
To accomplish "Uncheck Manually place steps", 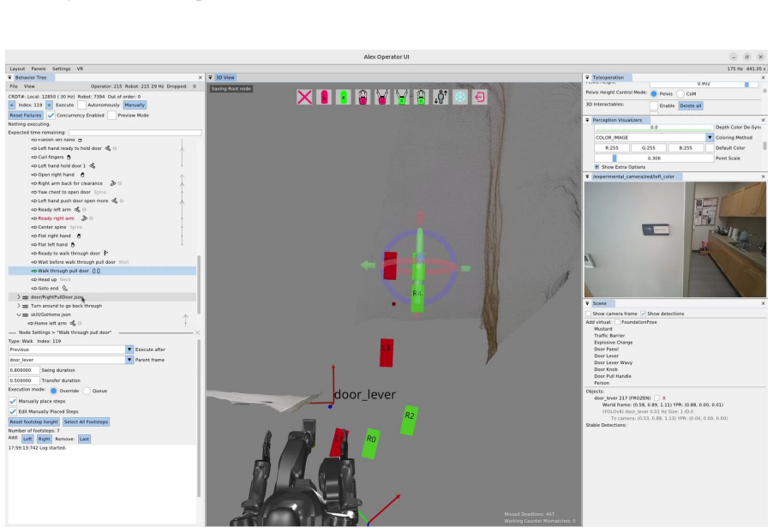I will [x=13, y=401].
